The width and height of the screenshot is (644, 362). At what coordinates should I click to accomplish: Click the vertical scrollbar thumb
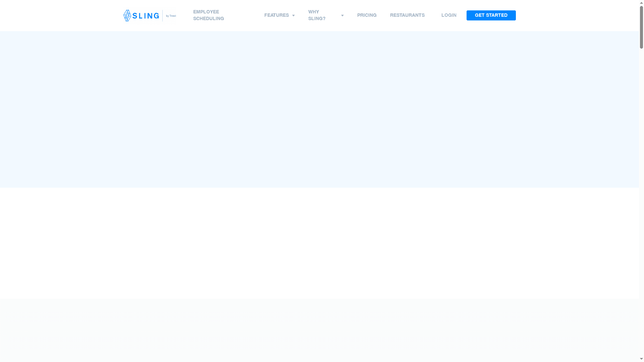click(641, 27)
